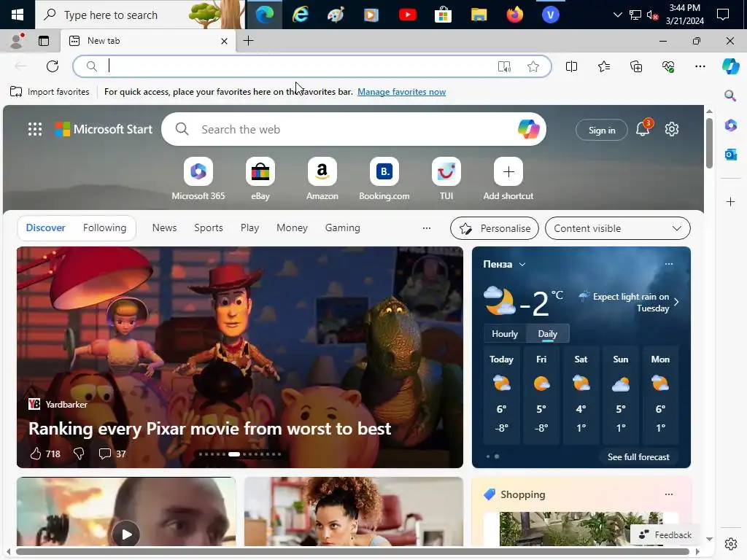Open the Browser essentials heart icon
This screenshot has width=747, height=560.
[668, 66]
